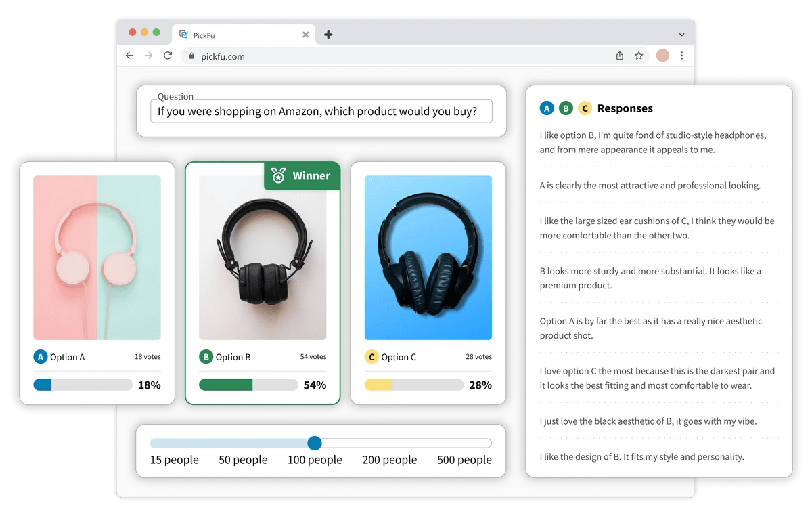Viewport: 812px width, 516px height.
Task: Click the Winner badge medal icon
Action: coord(279,175)
